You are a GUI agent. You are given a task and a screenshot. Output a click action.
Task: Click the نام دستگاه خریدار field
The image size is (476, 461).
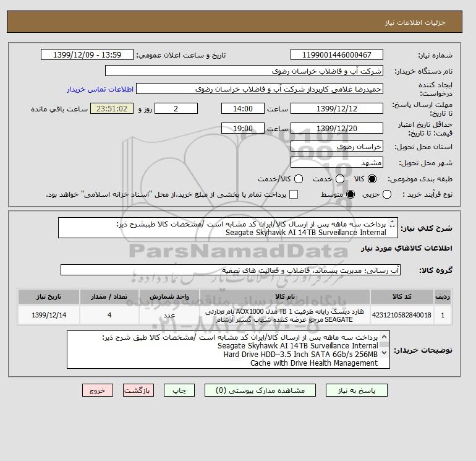(244, 71)
